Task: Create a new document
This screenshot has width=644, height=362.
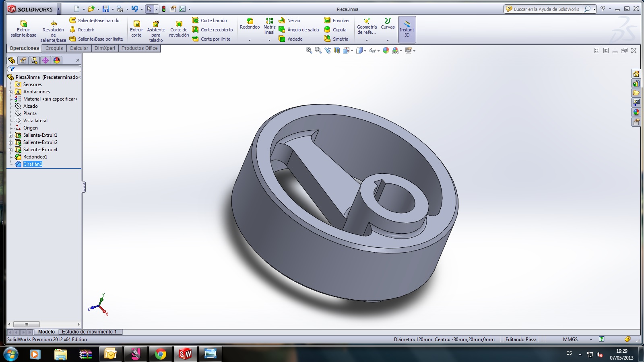Action: click(76, 9)
